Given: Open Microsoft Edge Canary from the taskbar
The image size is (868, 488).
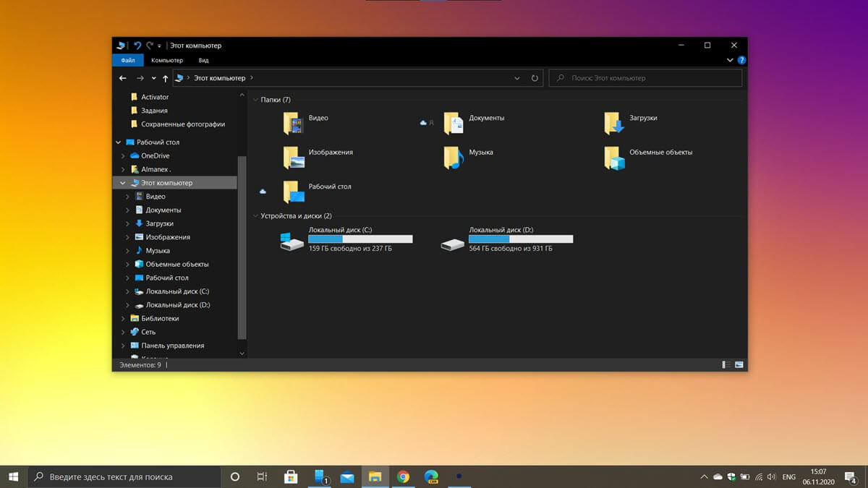Looking at the screenshot, I should click(x=432, y=477).
